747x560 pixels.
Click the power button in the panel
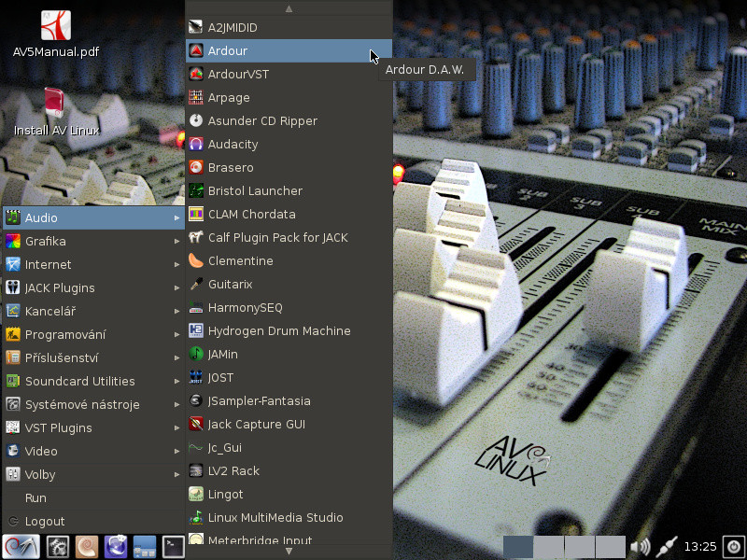click(734, 546)
